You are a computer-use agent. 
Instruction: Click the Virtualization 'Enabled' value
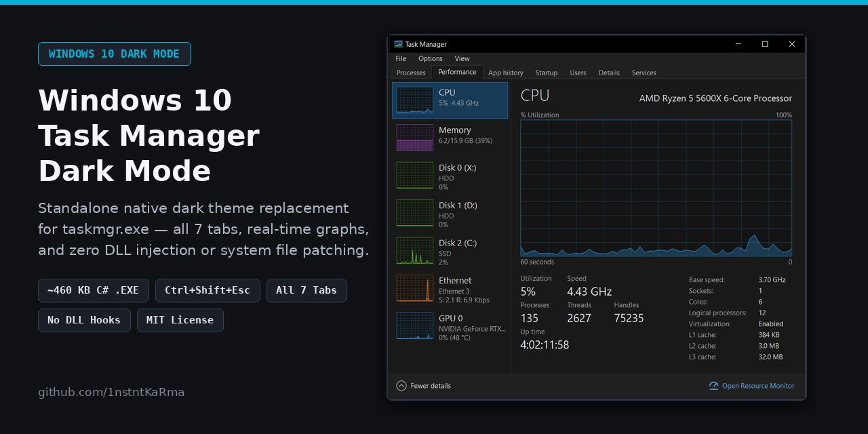click(x=770, y=324)
